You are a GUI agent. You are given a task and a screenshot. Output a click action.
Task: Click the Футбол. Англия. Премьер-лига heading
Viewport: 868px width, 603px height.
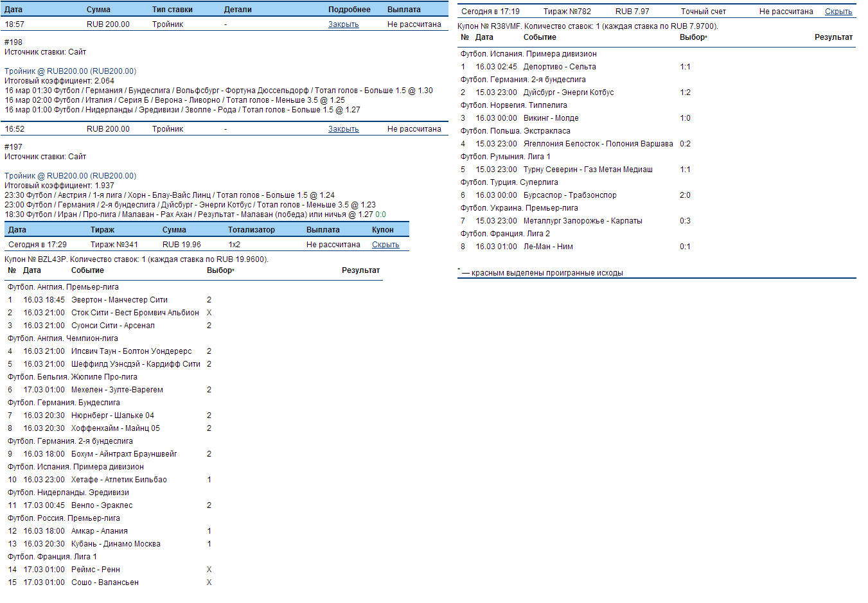coord(63,287)
